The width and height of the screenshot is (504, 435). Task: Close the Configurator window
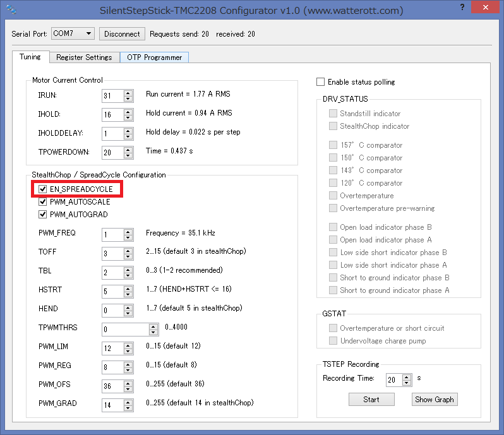coord(485,7)
